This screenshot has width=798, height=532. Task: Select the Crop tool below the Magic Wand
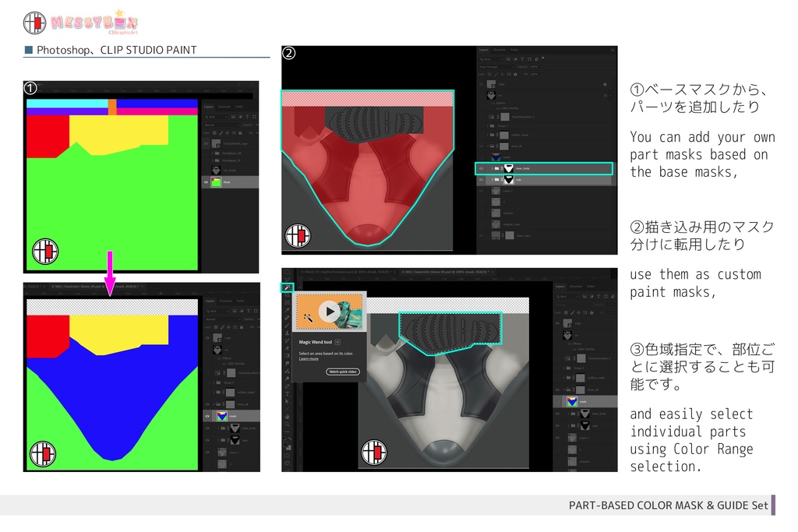pos(287,295)
